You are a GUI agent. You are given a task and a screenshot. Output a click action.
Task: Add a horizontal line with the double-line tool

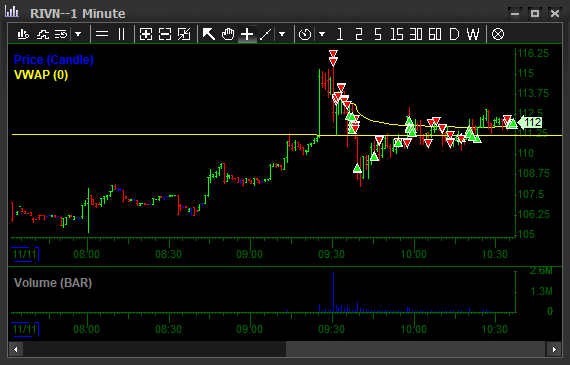click(102, 35)
